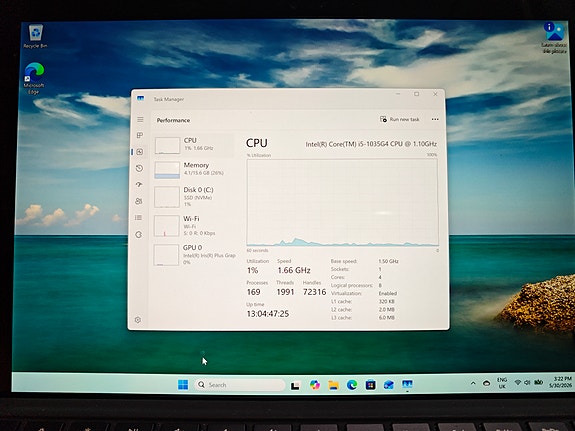
Task: Open the Recycle Bin desktop icon
Action: tap(35, 36)
